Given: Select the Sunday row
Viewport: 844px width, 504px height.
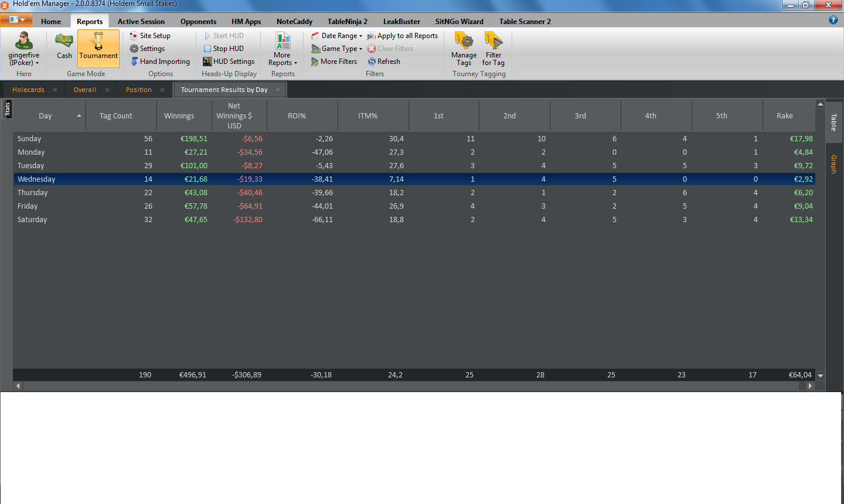Looking at the screenshot, I should [x=414, y=139].
